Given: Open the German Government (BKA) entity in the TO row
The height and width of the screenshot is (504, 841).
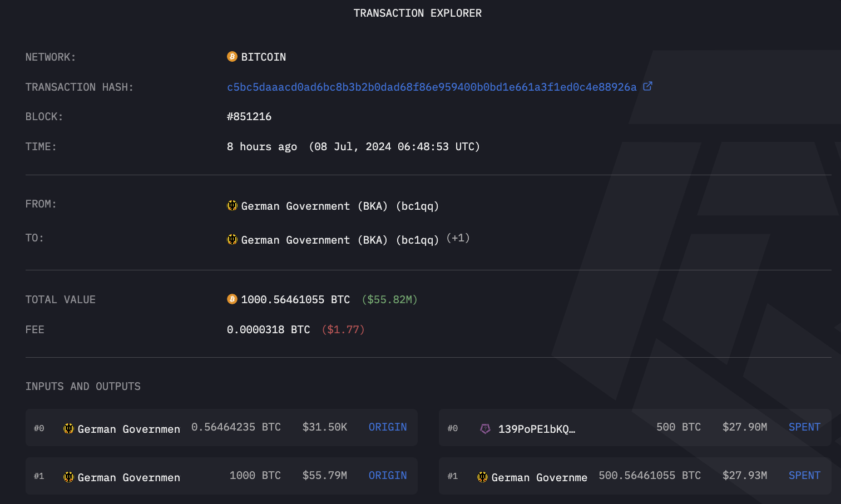Looking at the screenshot, I should 340,240.
